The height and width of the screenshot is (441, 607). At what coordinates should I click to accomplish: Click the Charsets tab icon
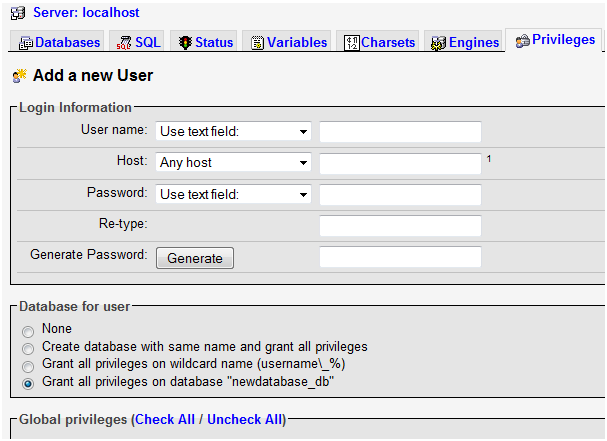(351, 43)
